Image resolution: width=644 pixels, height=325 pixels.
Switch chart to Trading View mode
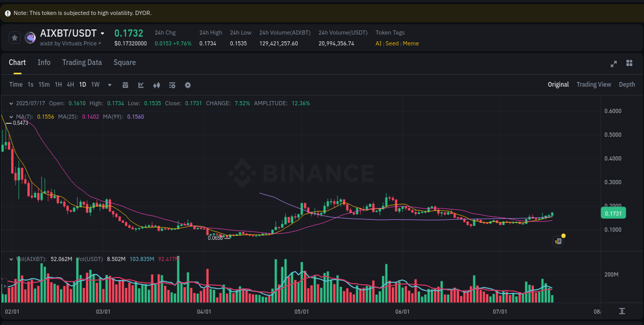[594, 84]
